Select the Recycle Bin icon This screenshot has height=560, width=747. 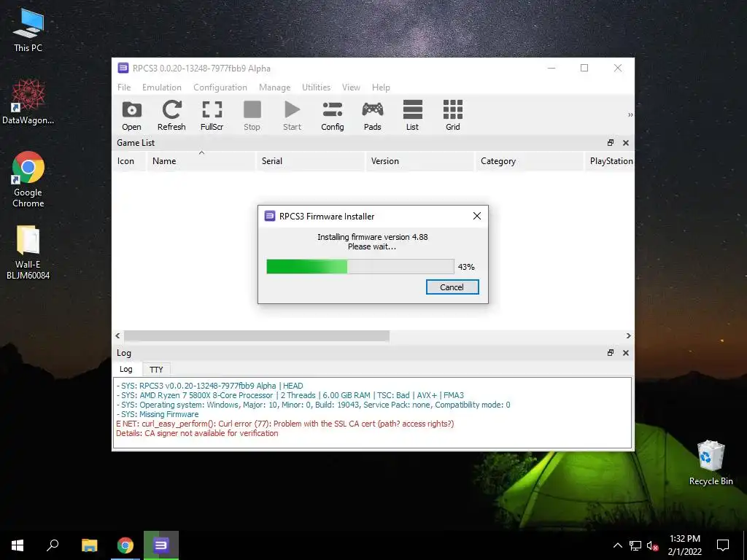click(711, 463)
